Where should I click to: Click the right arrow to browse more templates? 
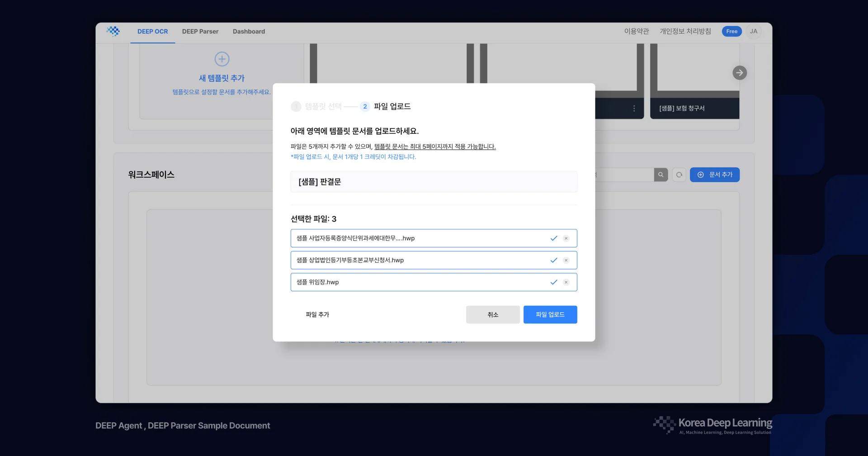click(740, 72)
